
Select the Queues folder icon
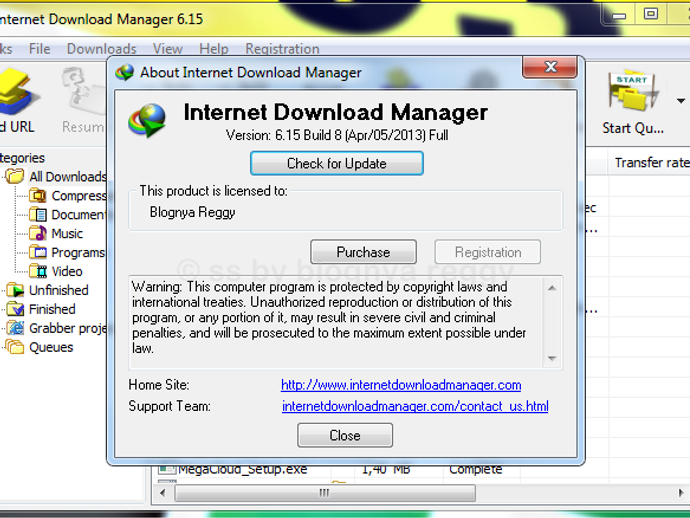[15, 347]
